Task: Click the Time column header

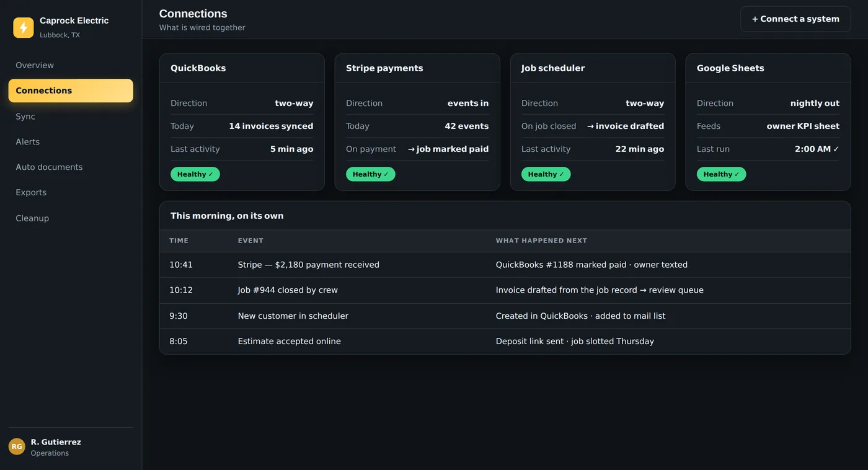Action: (179, 241)
